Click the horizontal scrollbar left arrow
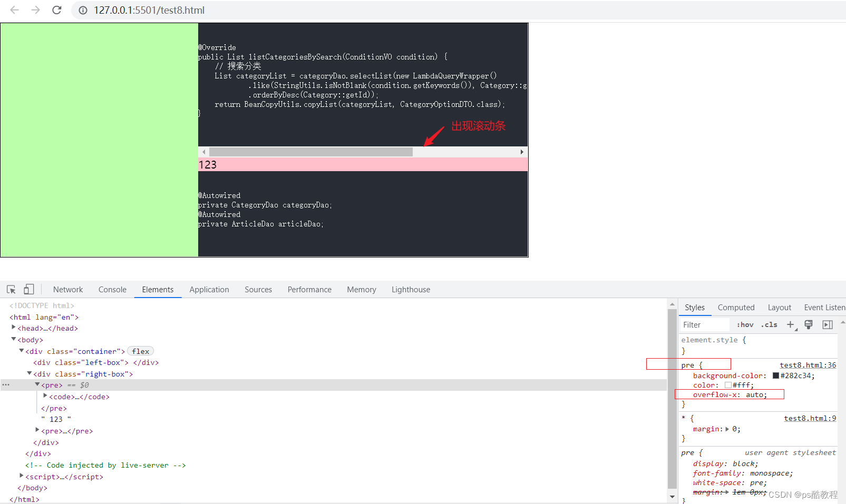The width and height of the screenshot is (846, 504). pyautogui.click(x=203, y=152)
